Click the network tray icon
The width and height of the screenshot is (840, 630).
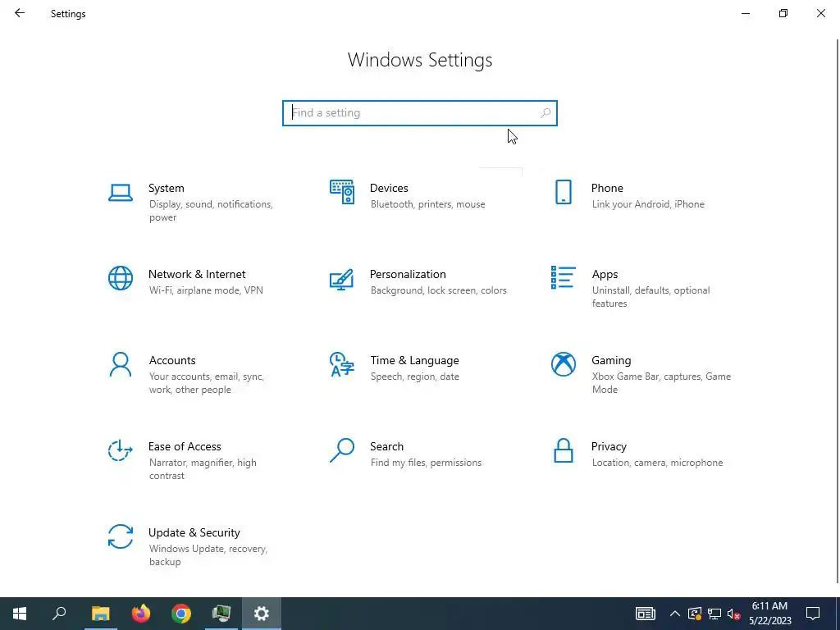pos(714,614)
